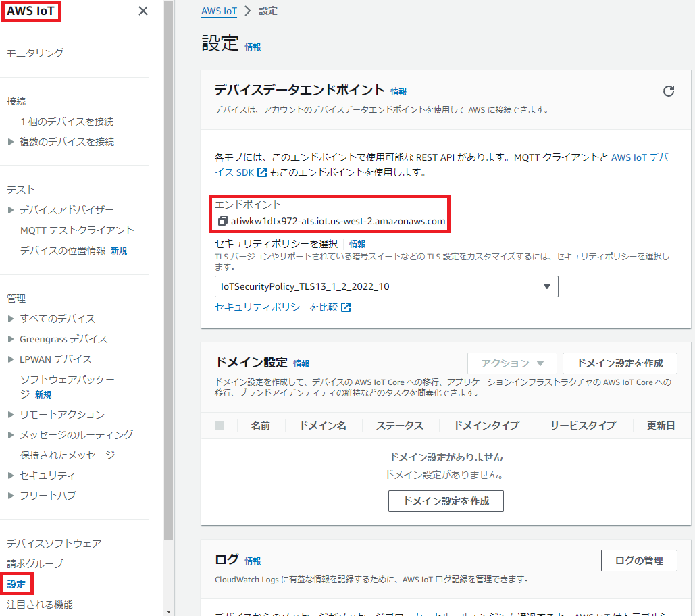Open 情報 link beside セキュリティポリシーを選択
Viewport: 695px width, 616px height.
pos(357,244)
